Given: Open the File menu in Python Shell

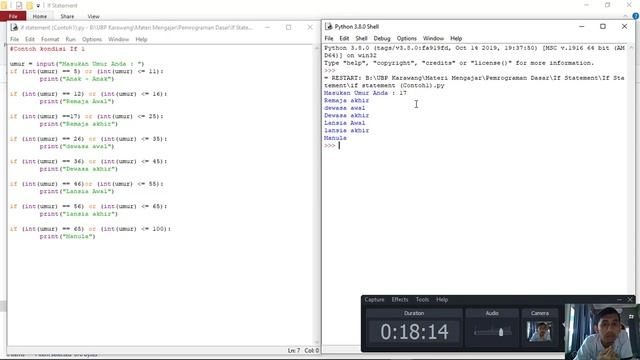Looking at the screenshot, I should click(x=329, y=38).
